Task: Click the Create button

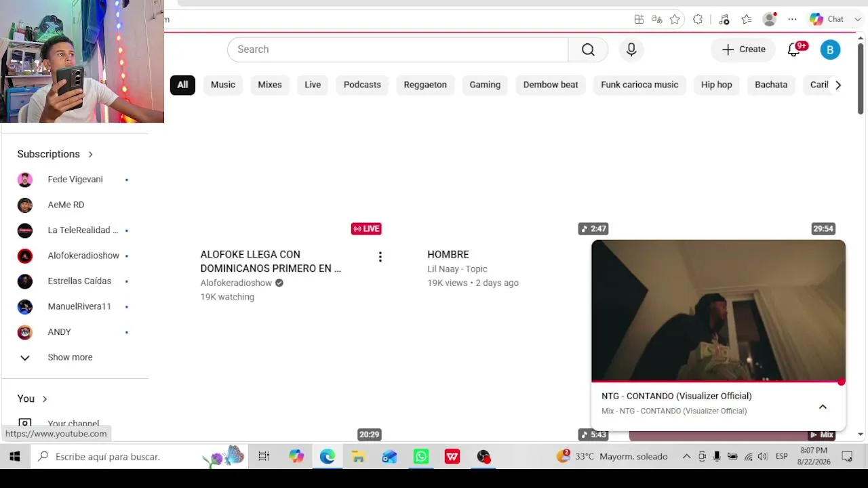Action: click(744, 49)
